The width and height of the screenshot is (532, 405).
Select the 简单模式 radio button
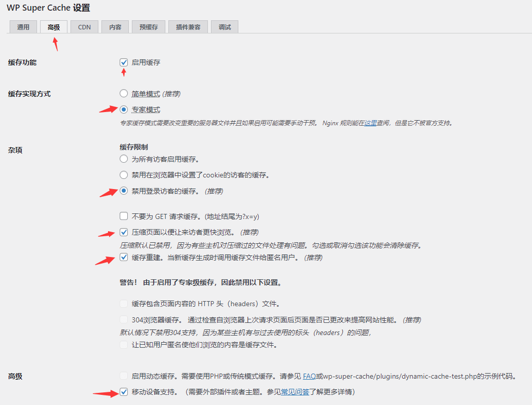click(x=124, y=93)
